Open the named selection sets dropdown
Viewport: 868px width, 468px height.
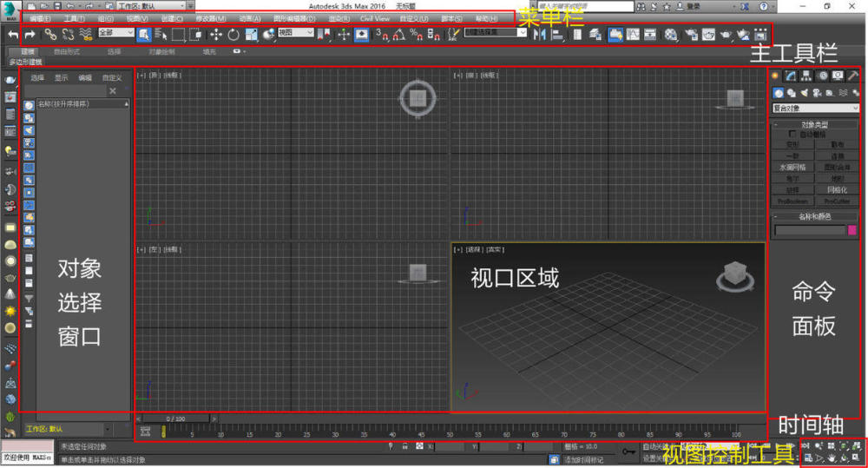[x=496, y=33]
